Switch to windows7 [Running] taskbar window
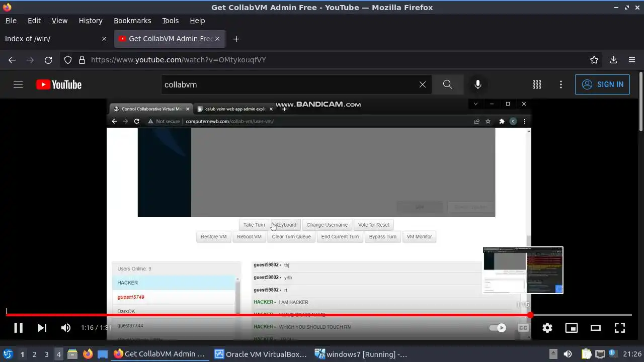 (361, 354)
